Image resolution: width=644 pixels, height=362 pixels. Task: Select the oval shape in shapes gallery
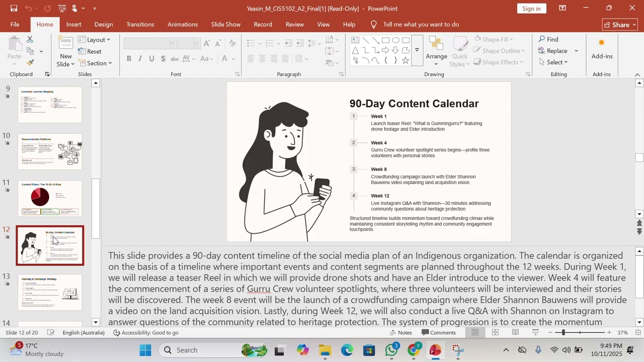395,40
